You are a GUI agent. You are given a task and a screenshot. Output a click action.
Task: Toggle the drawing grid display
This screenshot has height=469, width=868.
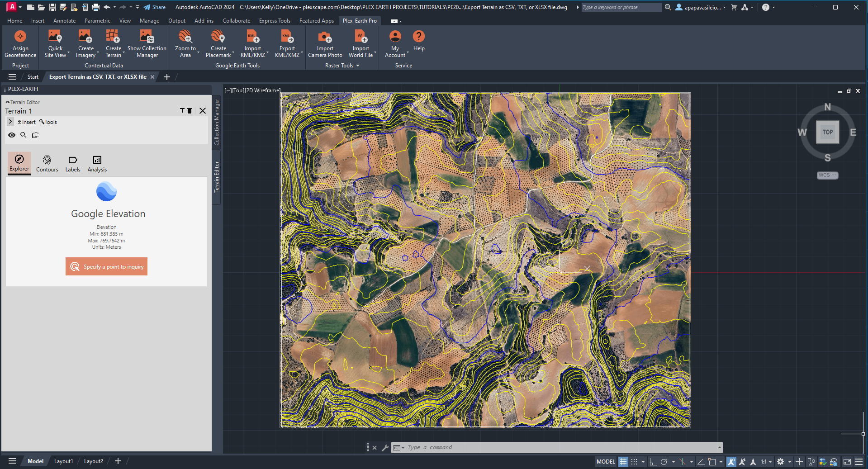[623, 462]
